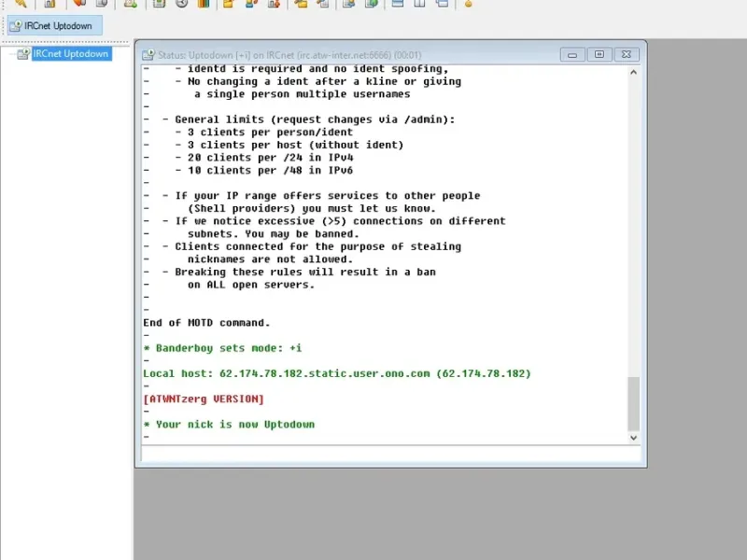747x560 pixels.
Task: Click '* Banderboy sets mode: +i' line
Action: [x=222, y=348]
